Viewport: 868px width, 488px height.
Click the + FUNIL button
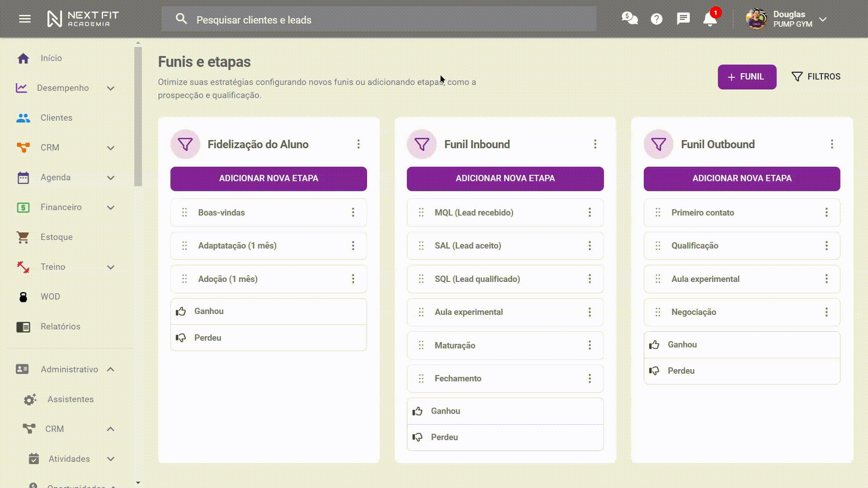(x=747, y=77)
